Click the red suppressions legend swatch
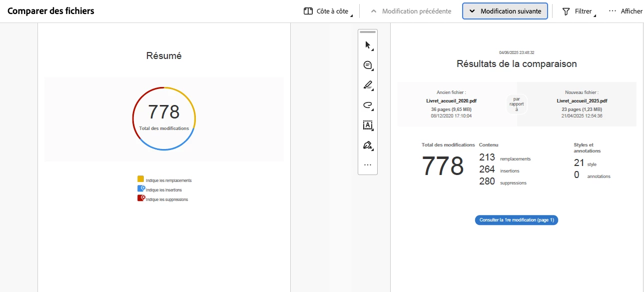Screen dimensions: 644x292 pos(141,198)
